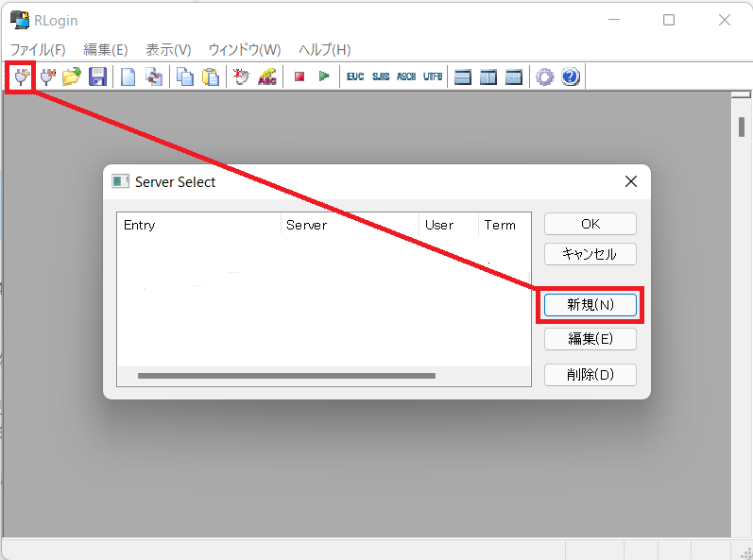This screenshot has height=560, width=753.
Task: Click the new blank page toolbar icon
Action: point(128,76)
